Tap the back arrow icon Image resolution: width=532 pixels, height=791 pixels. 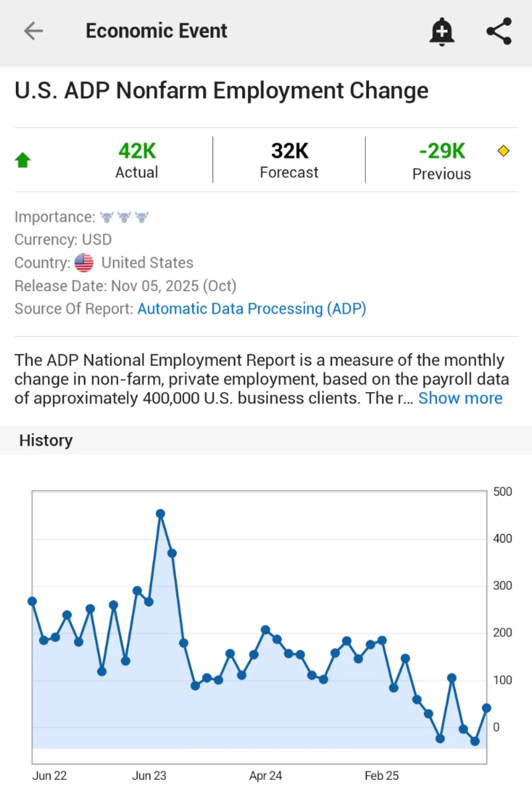(x=34, y=31)
